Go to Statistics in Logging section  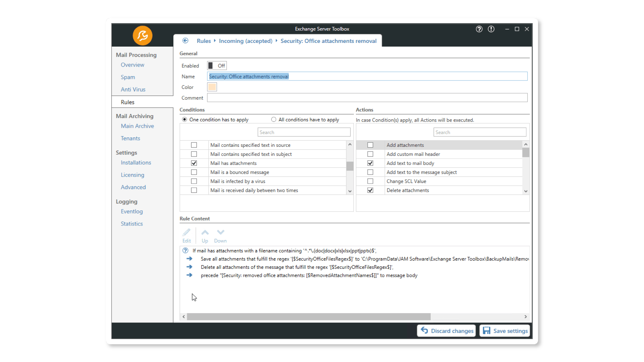pyautogui.click(x=132, y=224)
